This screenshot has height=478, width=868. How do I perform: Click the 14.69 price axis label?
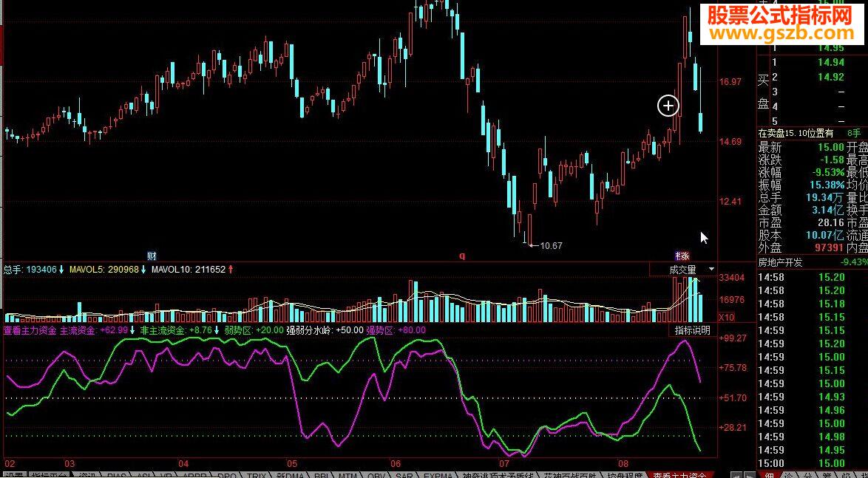[730, 142]
